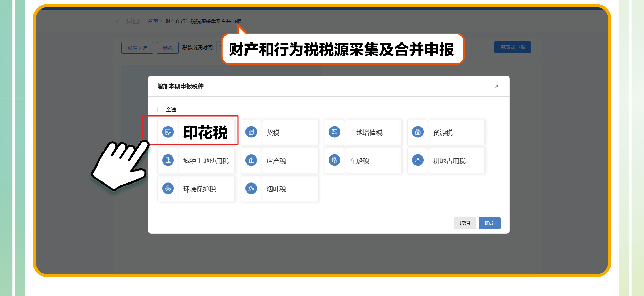Viewport: 644px width, 296px height.
Task: Click the 返回 back arrow
Action: click(119, 21)
